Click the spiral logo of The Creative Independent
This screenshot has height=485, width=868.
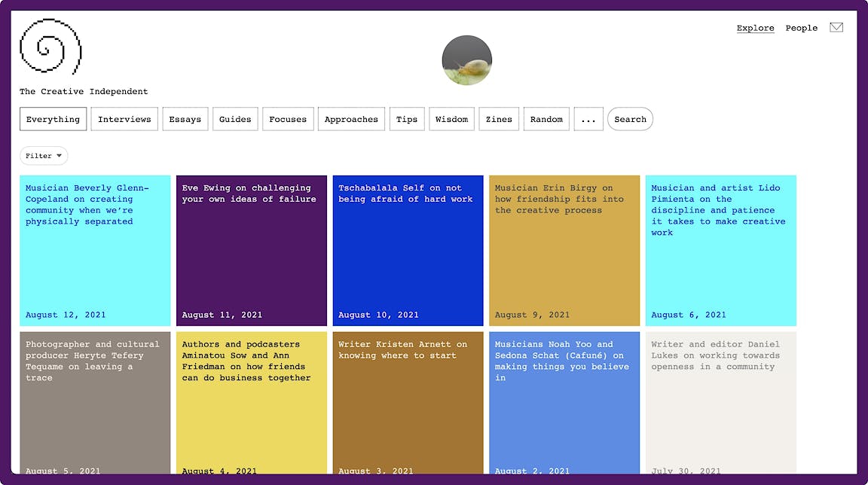point(50,47)
